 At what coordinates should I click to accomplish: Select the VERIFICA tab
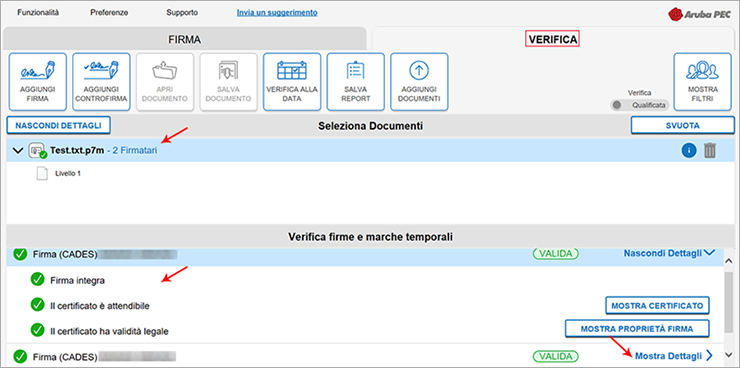coord(553,40)
